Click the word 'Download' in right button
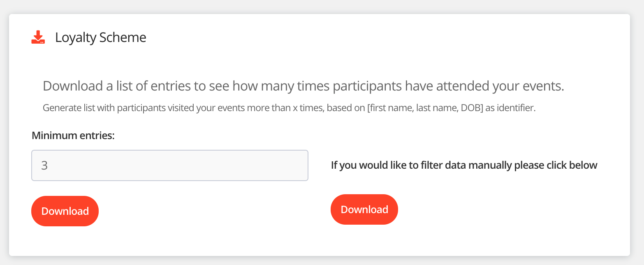The width and height of the screenshot is (644, 265). point(364,209)
